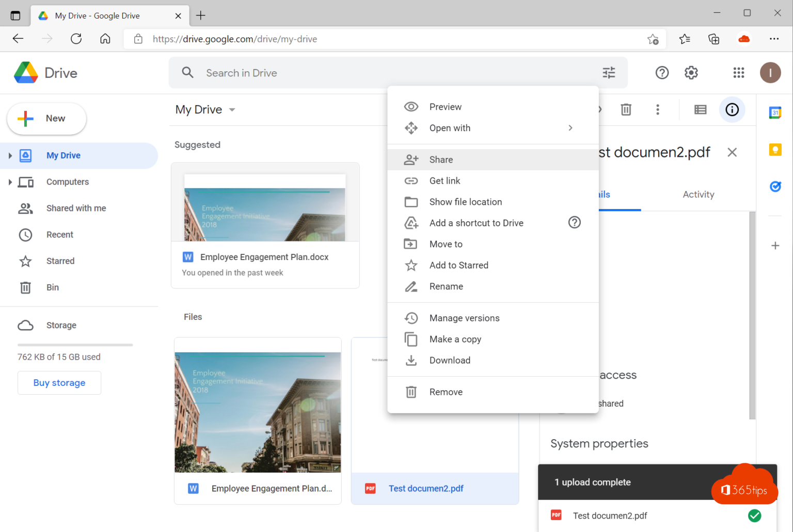Click the New button

tap(46, 118)
